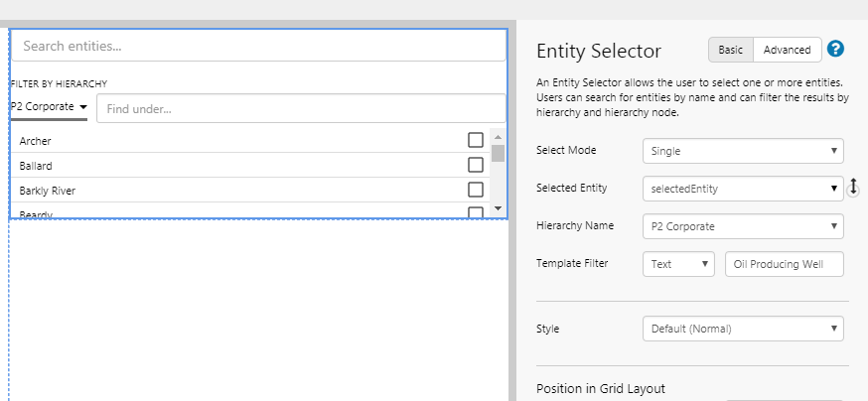868x401 pixels.
Task: Select the Archer entity row
Action: pyautogui.click(x=199, y=141)
